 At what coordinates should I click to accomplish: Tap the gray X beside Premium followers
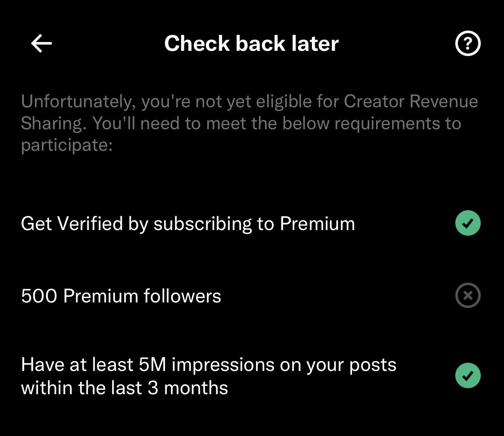pos(468,296)
